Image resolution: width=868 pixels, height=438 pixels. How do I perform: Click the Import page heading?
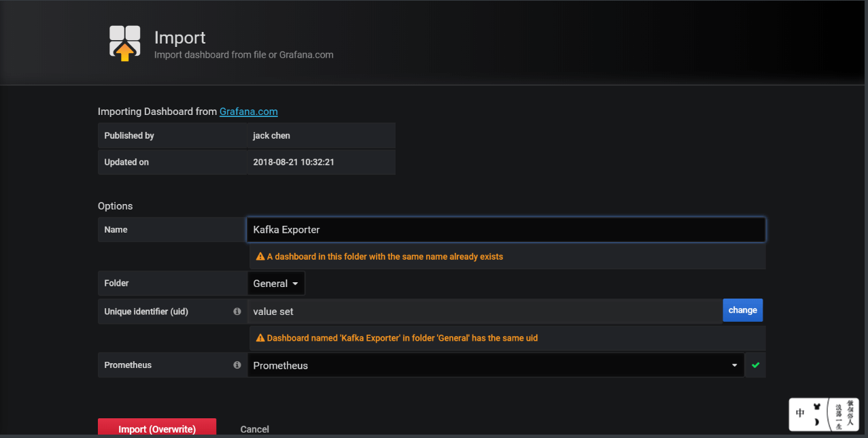(180, 37)
